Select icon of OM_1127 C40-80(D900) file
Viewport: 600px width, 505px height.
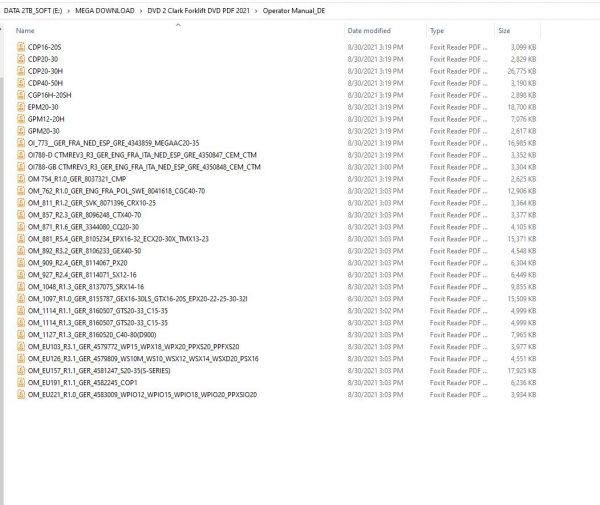click(21, 335)
